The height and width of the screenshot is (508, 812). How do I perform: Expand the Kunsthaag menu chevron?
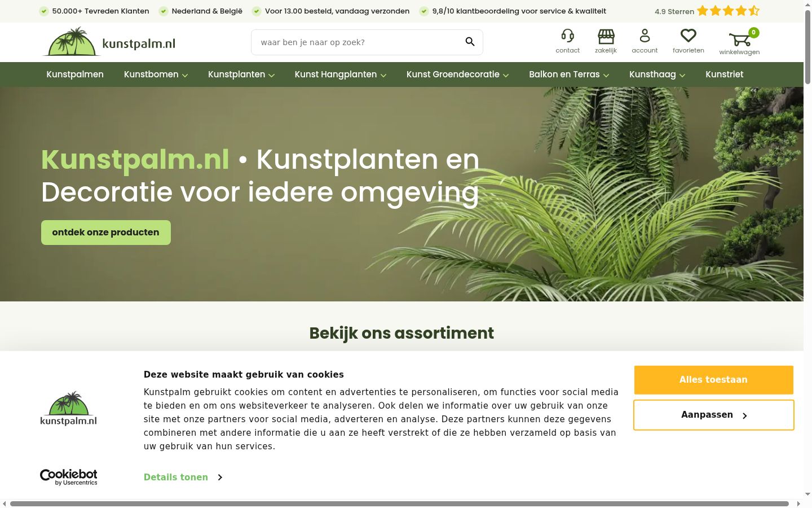[682, 75]
